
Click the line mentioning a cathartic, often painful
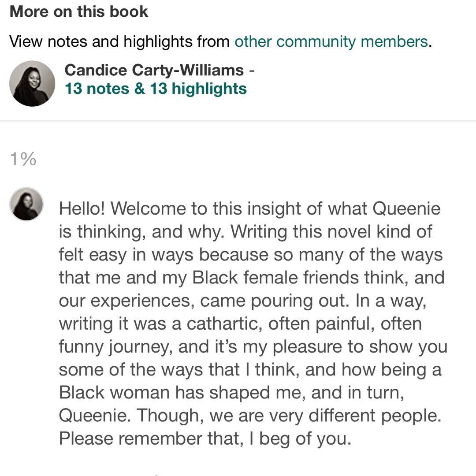240,324
